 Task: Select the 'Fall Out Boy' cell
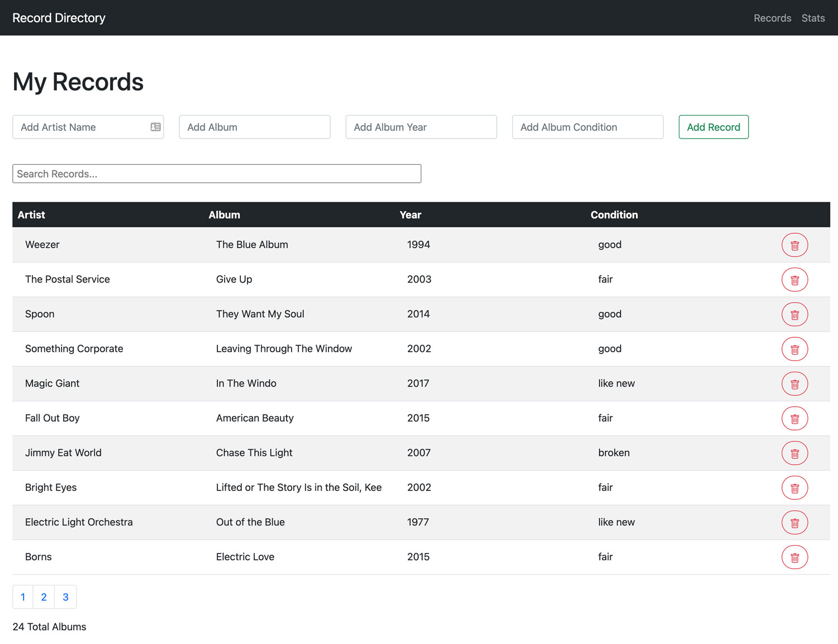pos(52,418)
